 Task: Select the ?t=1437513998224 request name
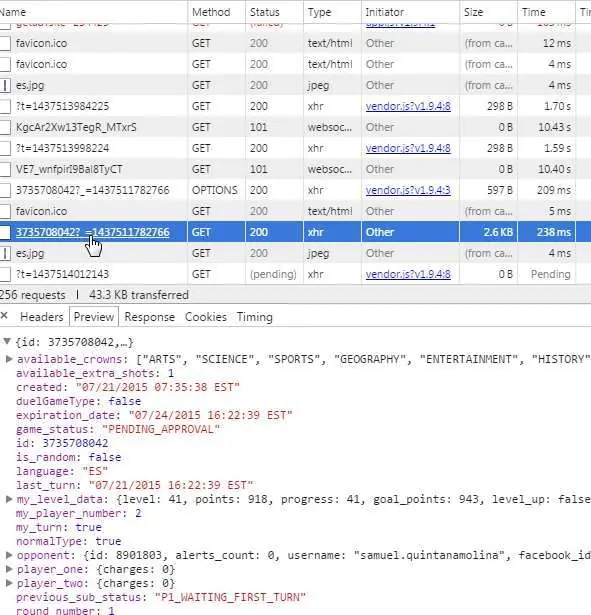(62, 148)
